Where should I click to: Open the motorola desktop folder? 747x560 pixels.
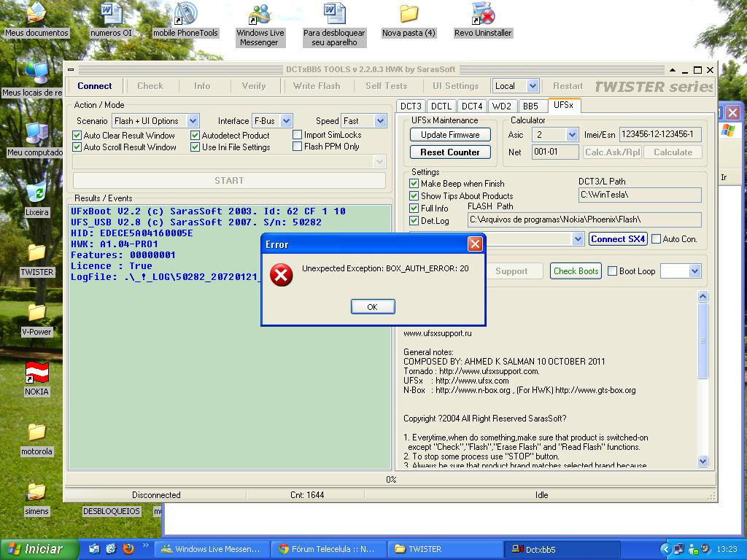36,438
